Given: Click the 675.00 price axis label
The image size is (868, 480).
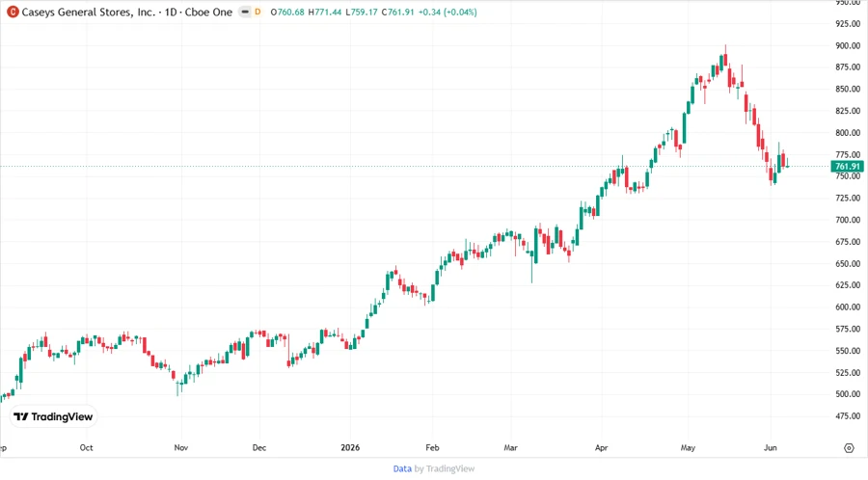Looking at the screenshot, I should 848,242.
